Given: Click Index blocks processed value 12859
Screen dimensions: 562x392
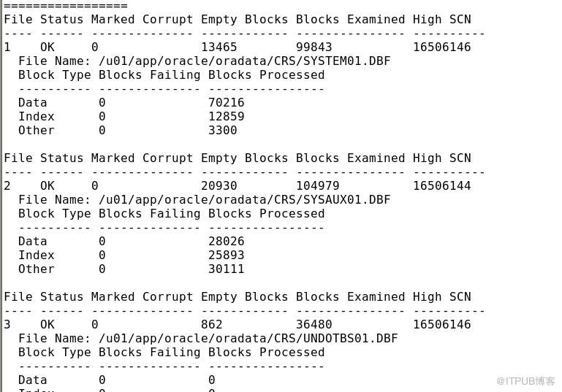Looking at the screenshot, I should click(226, 116).
